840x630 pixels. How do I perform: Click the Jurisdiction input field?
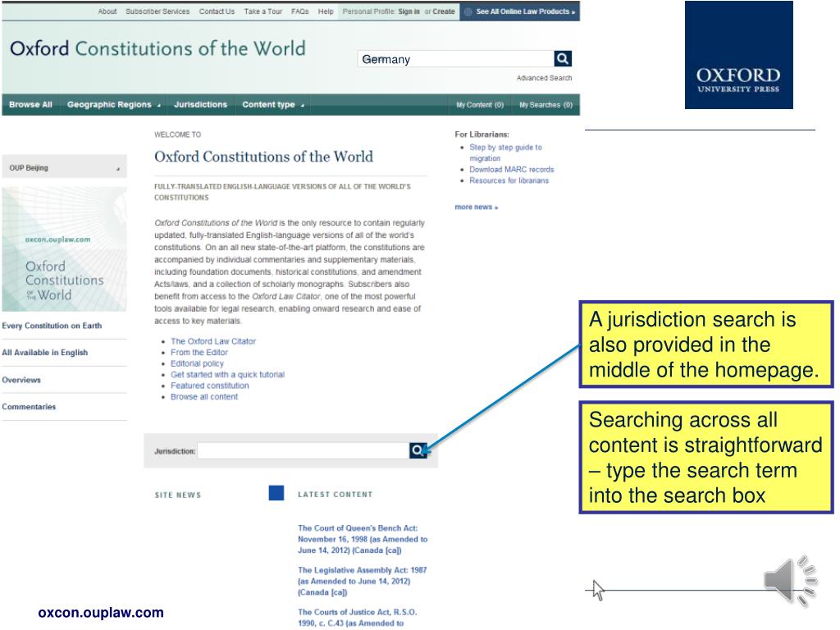coord(304,450)
